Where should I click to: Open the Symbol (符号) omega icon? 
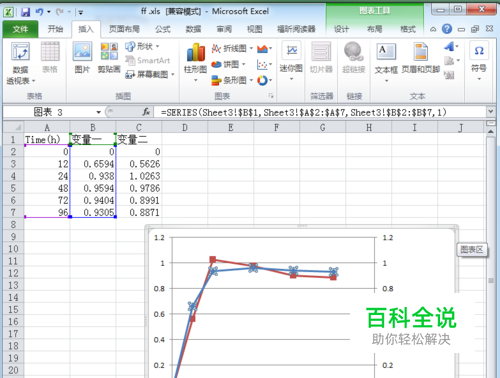479,51
